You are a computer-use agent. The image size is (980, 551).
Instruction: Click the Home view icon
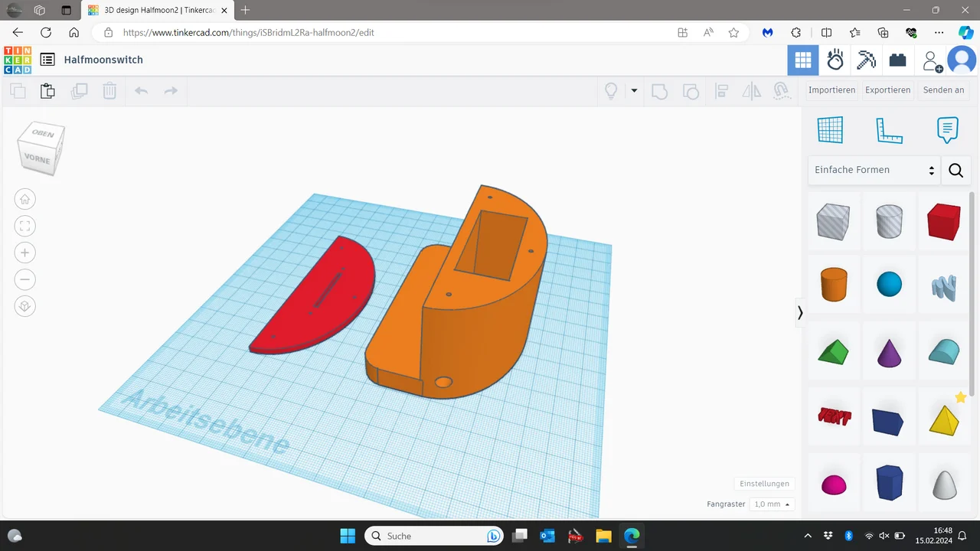[25, 199]
